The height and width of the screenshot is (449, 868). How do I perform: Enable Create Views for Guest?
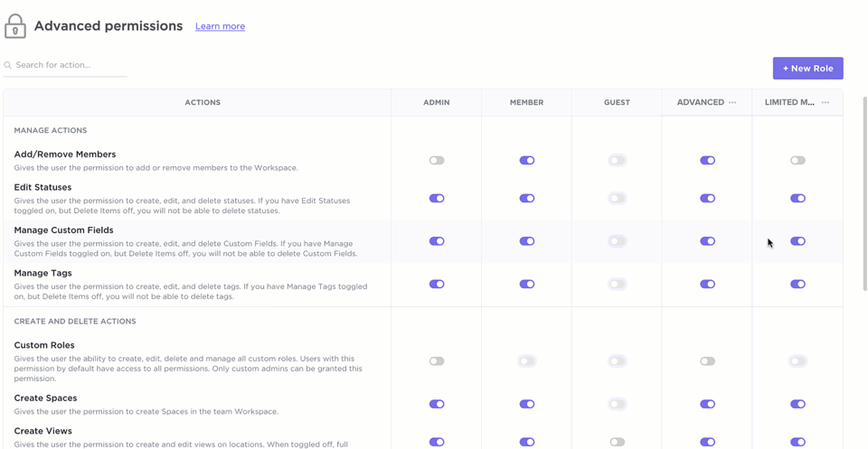[617, 442]
